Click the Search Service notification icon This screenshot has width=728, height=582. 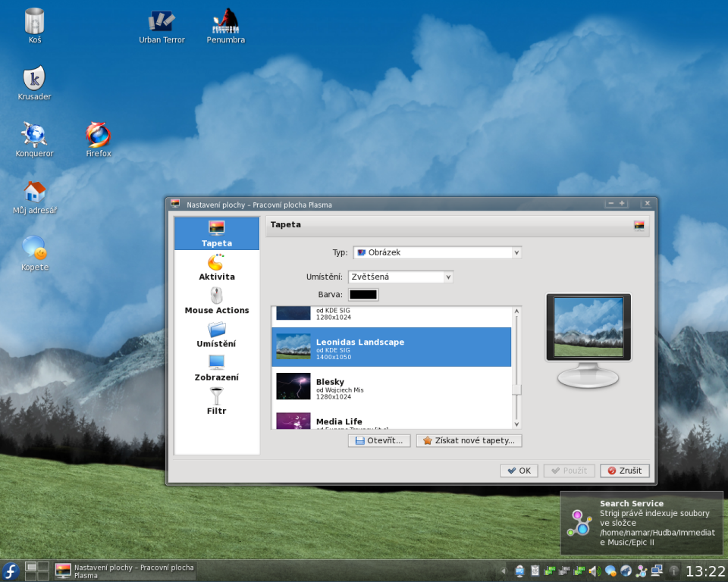coord(579,523)
